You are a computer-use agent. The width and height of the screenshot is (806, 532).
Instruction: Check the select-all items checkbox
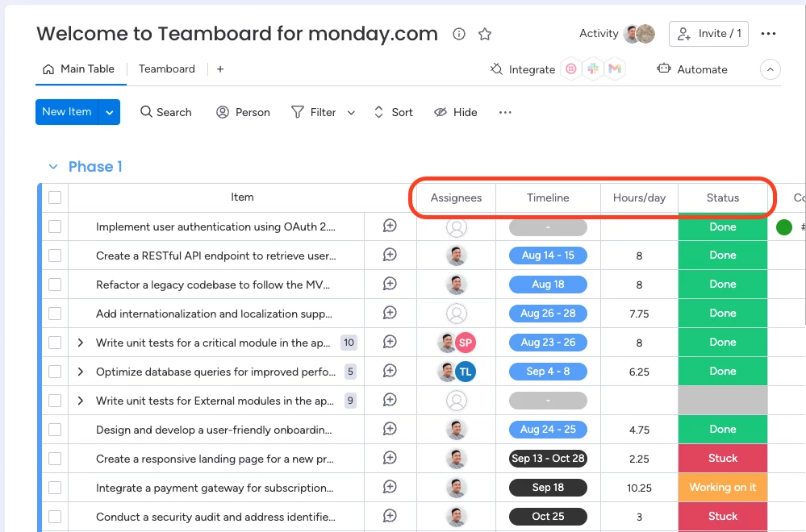[x=55, y=197]
